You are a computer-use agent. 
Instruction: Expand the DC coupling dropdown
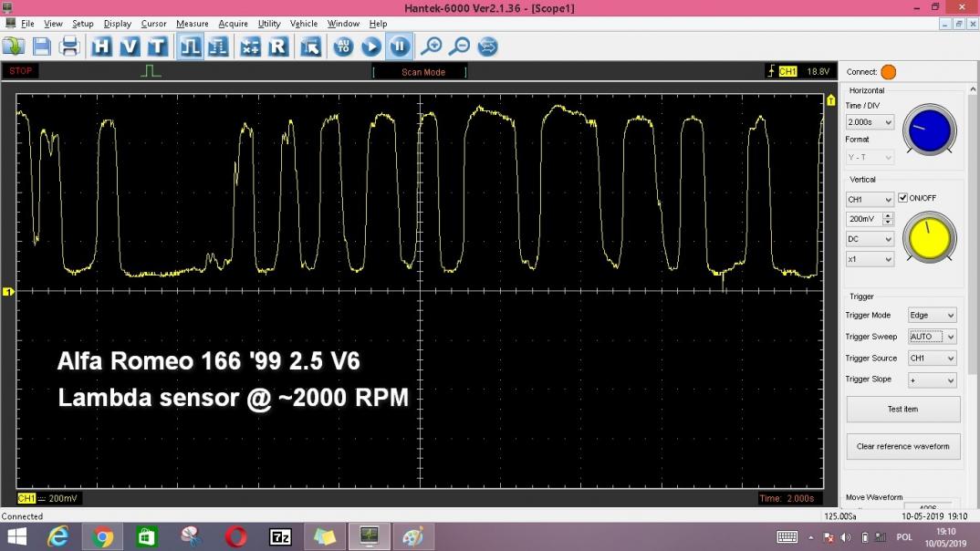pyautogui.click(x=870, y=239)
